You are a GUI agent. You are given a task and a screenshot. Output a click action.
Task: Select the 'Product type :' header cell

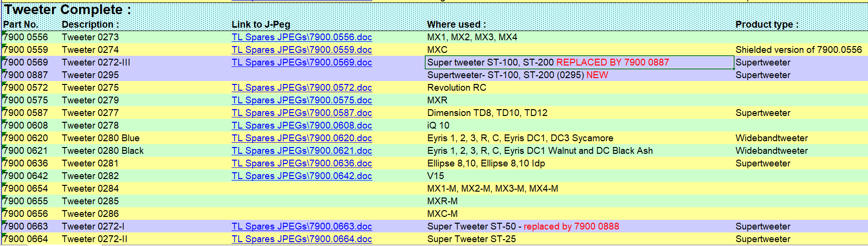(x=767, y=25)
